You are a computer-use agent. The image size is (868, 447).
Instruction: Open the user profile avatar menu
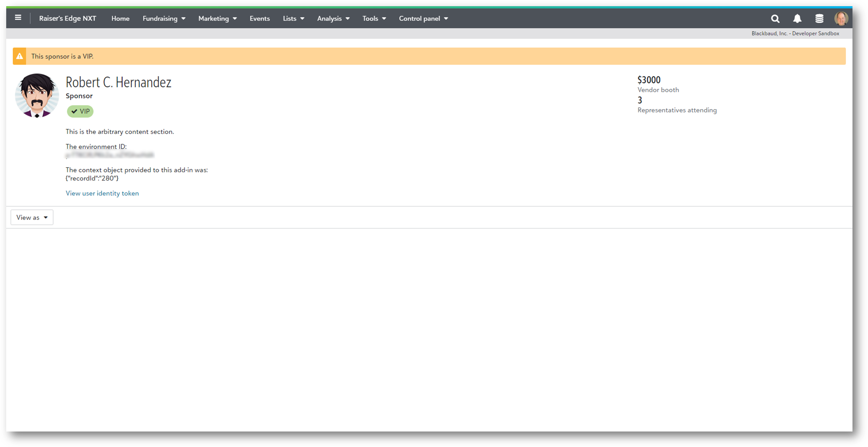(x=841, y=19)
